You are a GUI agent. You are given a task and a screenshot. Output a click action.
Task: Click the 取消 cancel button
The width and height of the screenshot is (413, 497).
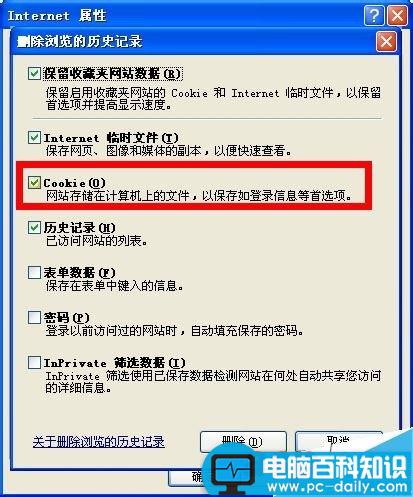[338, 441]
